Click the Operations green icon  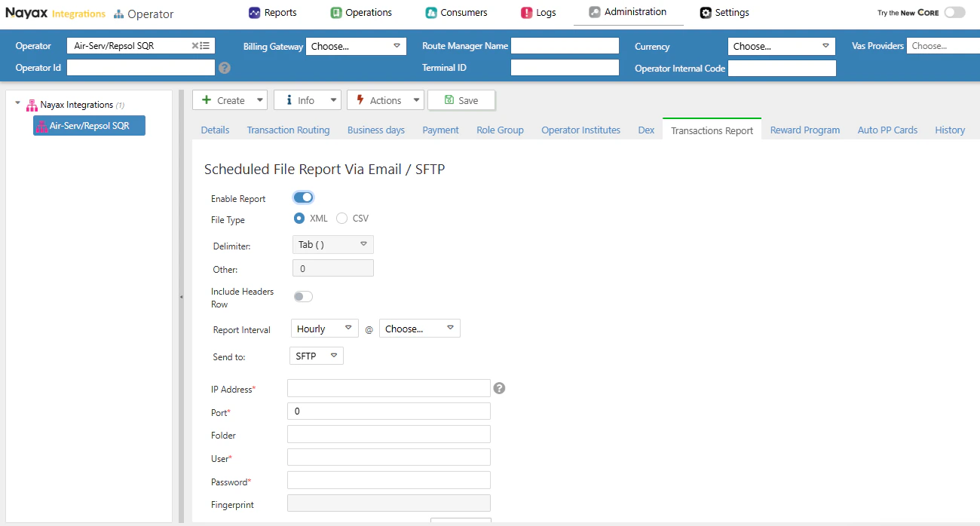tap(336, 13)
